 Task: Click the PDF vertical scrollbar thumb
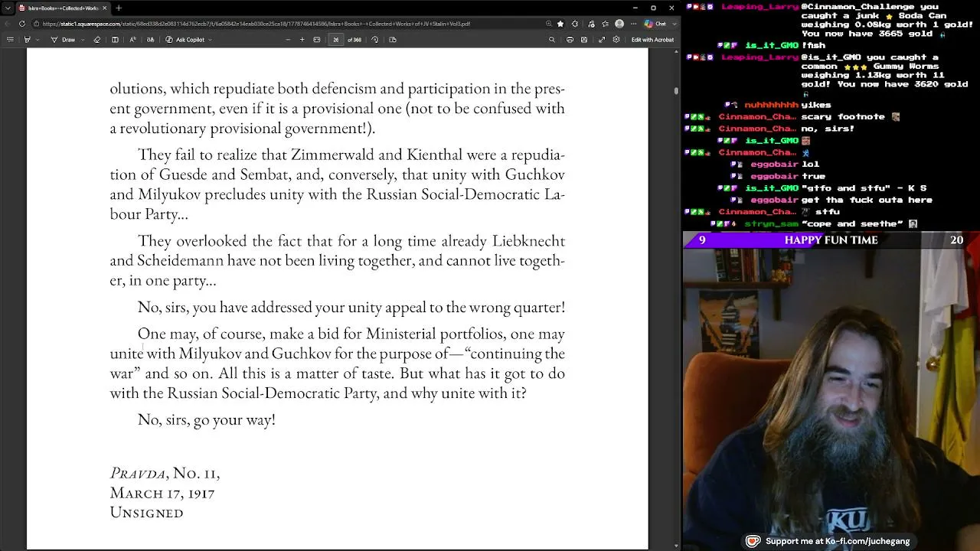tap(676, 90)
